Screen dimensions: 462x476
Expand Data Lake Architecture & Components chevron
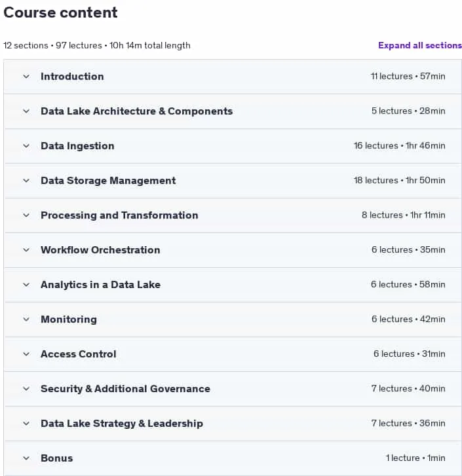(x=26, y=111)
